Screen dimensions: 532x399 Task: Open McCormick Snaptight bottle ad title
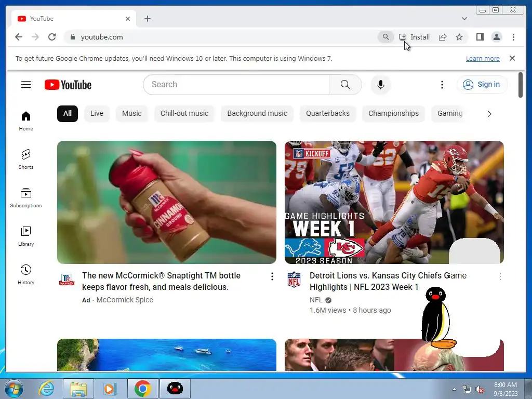(161, 281)
